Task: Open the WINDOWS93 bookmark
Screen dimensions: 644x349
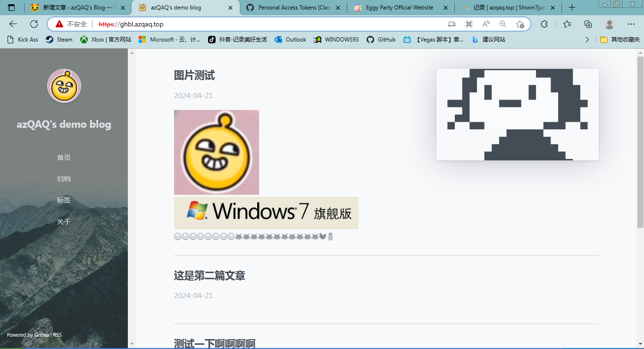Action: coord(336,40)
